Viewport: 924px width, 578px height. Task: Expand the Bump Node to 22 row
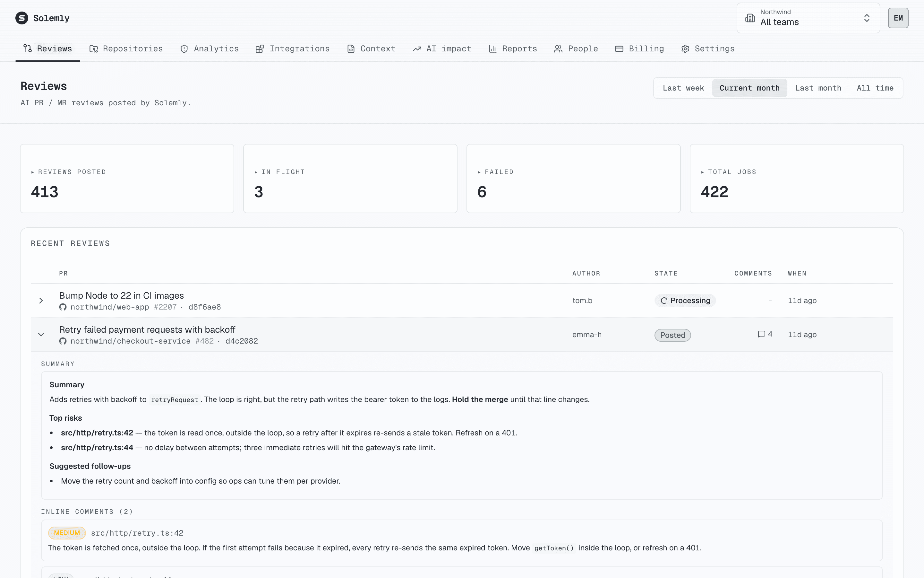[41, 301]
